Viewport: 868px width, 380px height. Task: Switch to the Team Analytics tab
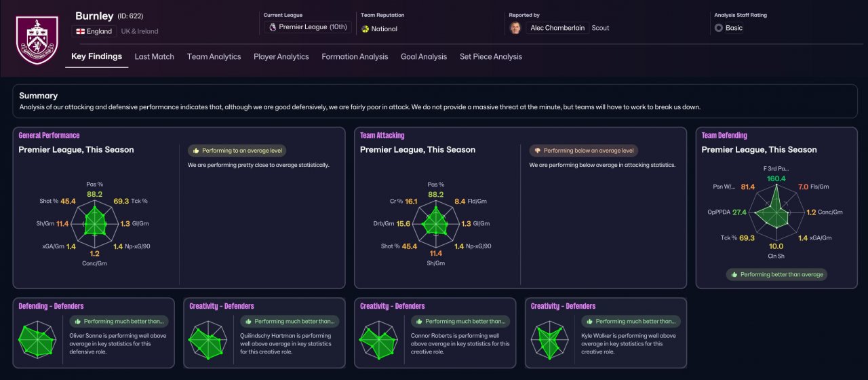point(214,57)
